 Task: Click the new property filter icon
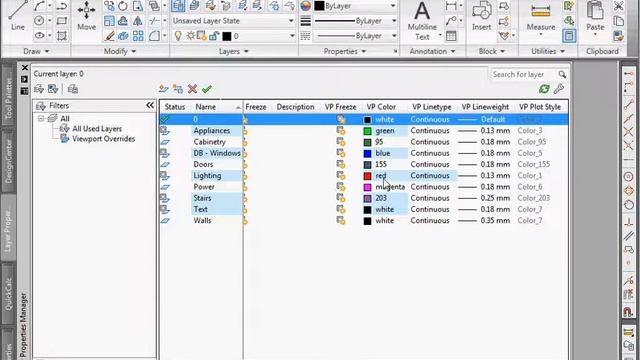click(39, 89)
